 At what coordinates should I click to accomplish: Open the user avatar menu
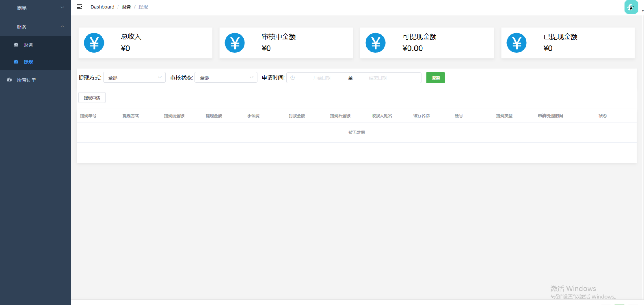click(631, 7)
